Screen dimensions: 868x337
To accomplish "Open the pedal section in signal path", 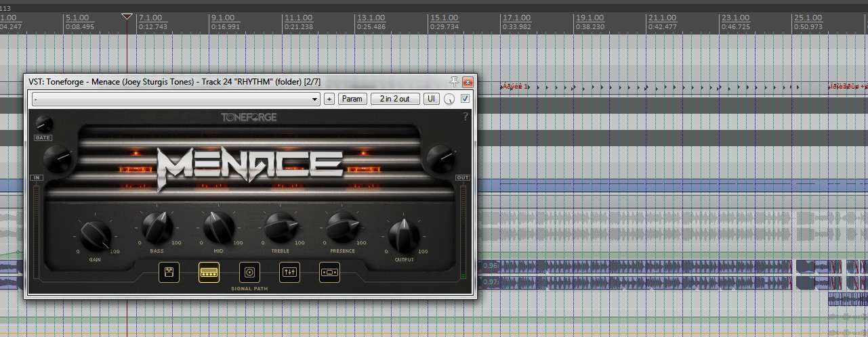I will (x=169, y=272).
